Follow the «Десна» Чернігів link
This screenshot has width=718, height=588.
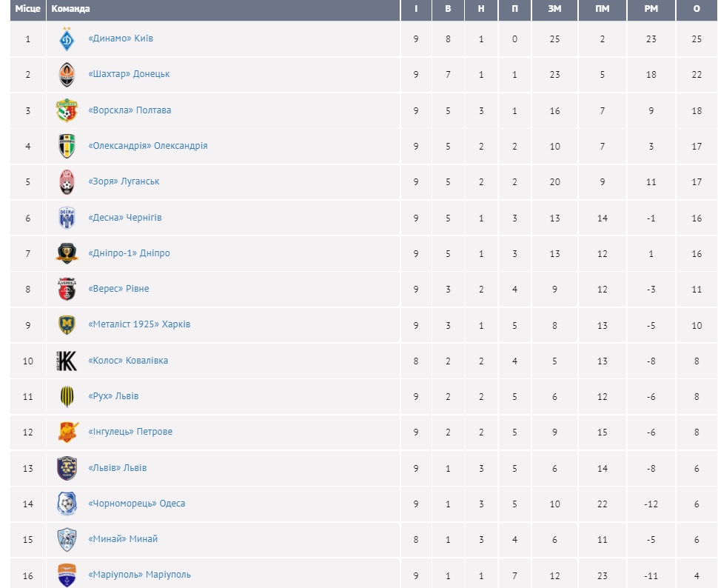click(124, 218)
